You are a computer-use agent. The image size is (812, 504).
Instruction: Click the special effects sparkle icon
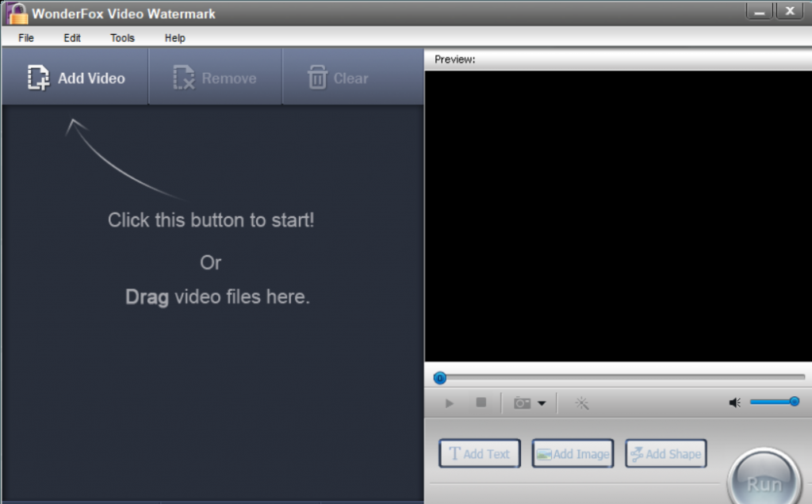(582, 403)
